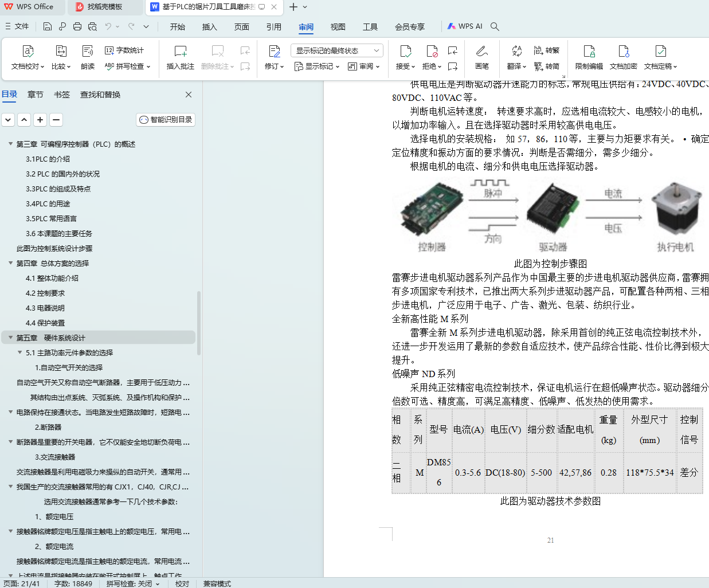Image resolution: width=709 pixels, height=588 pixels.
Task: Open quick access toolbar customize arrow
Action: [x=146, y=26]
